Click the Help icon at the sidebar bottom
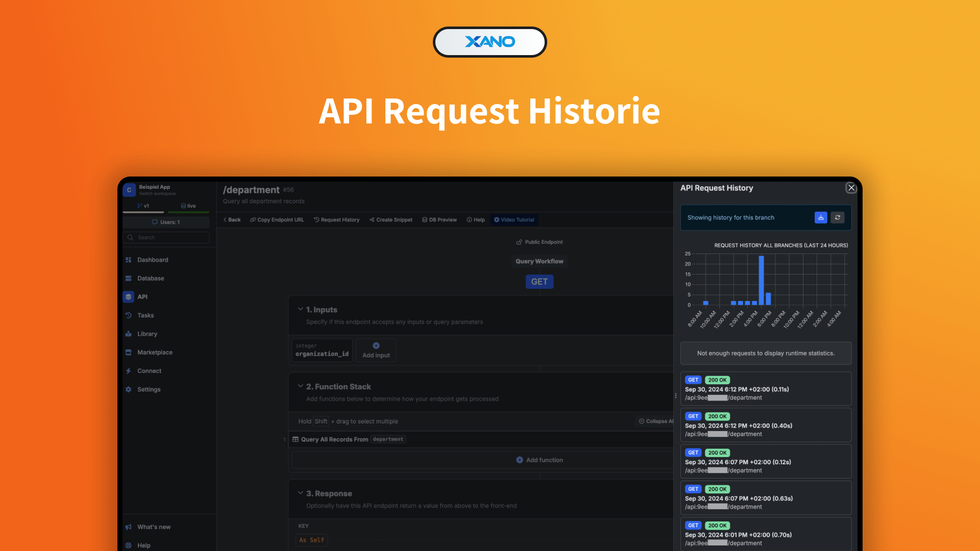This screenshot has height=551, width=980. 129,545
